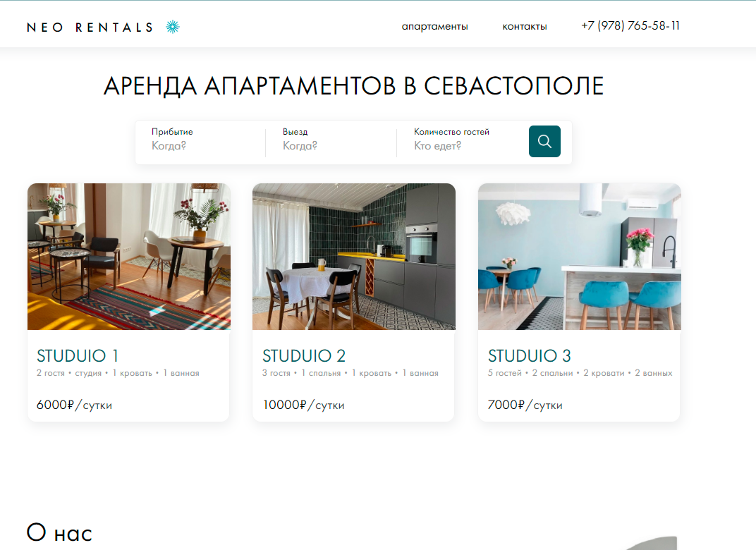Click the STUDUIO 1 title
Viewport: 756px width, 550px height.
point(78,356)
